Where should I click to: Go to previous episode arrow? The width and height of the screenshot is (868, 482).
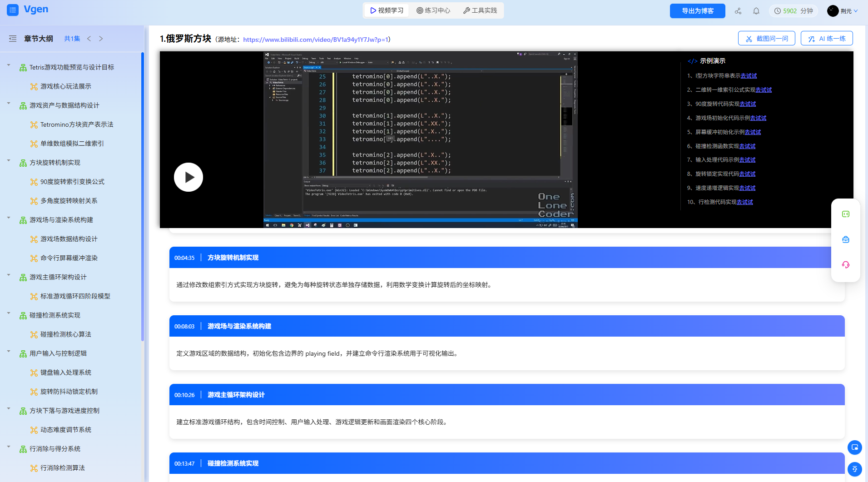pos(89,39)
